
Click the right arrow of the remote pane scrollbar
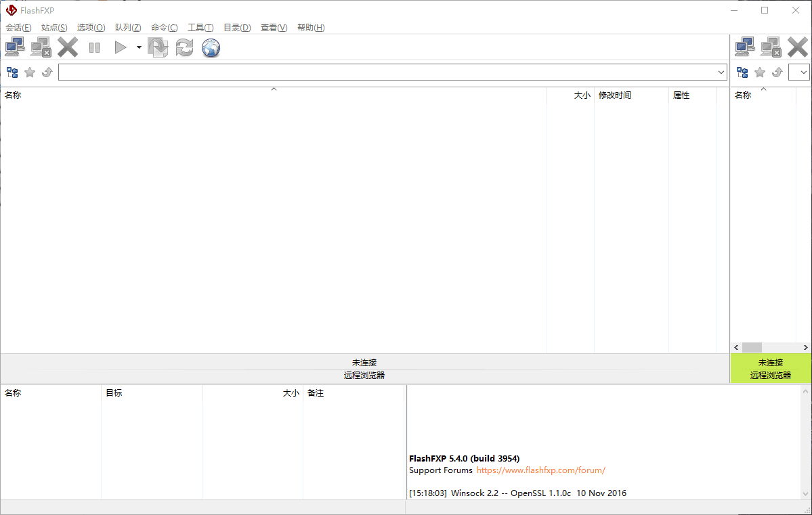click(806, 347)
